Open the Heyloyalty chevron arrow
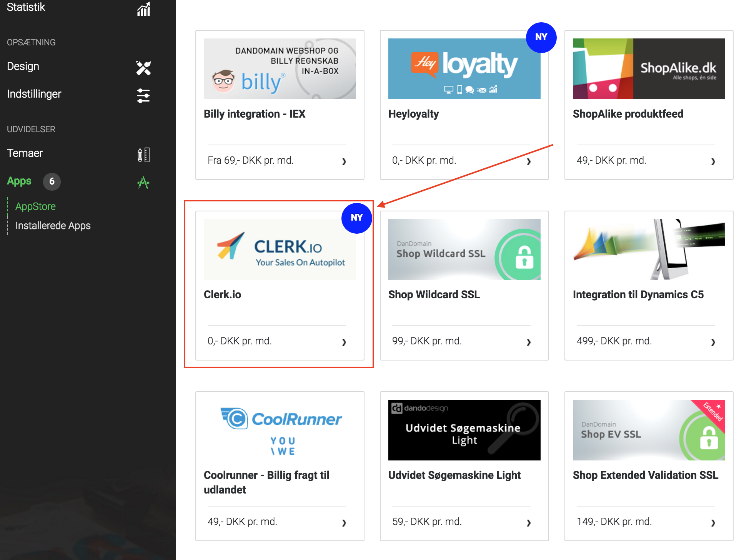This screenshot has width=739, height=560. 529,161
